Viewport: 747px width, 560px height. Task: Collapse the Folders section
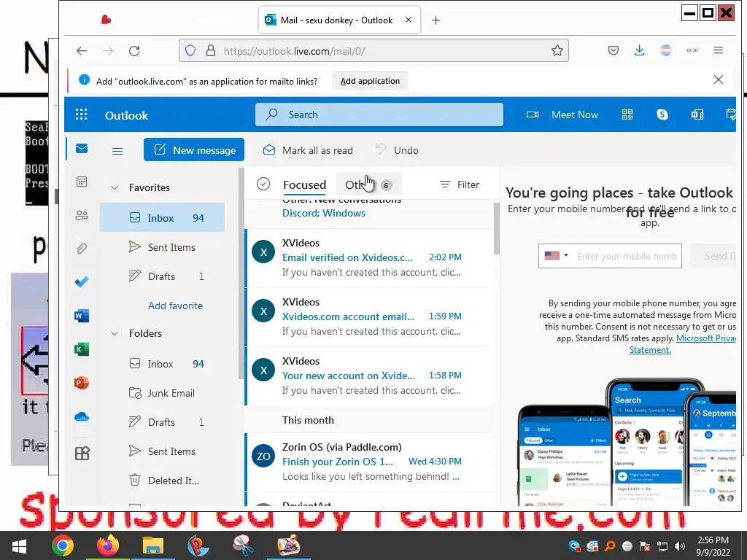click(x=115, y=333)
